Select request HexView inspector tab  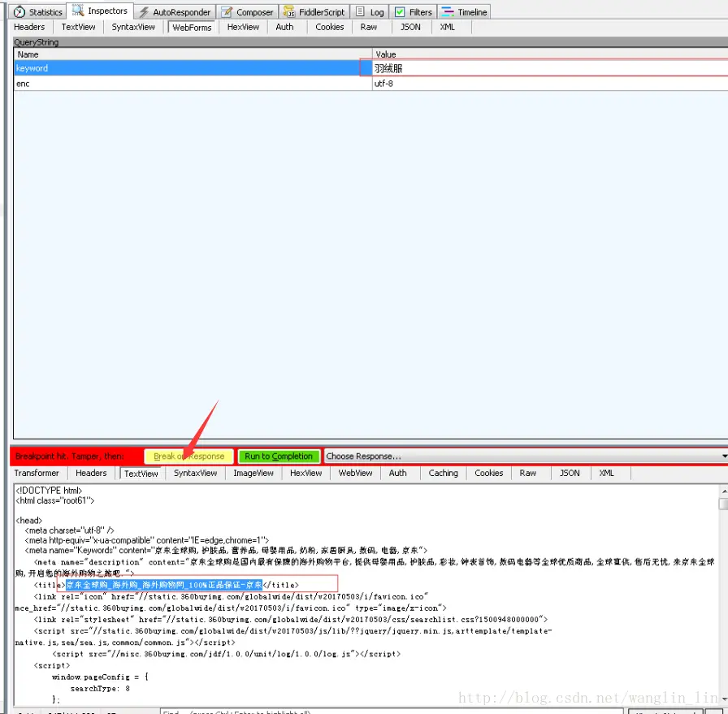(243, 27)
